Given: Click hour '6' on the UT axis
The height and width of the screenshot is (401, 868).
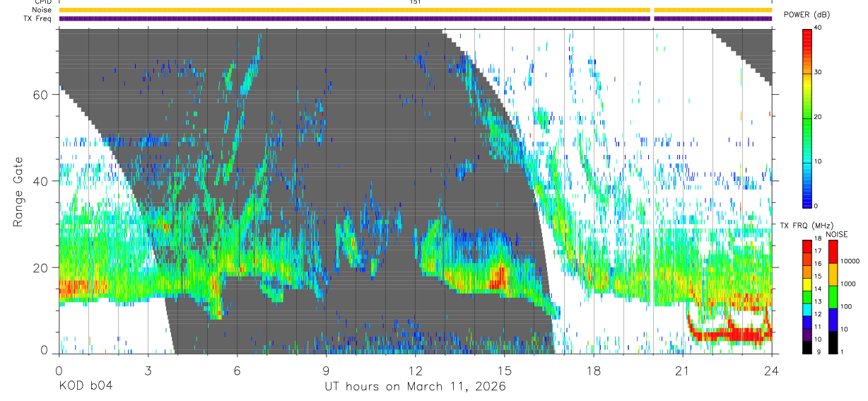Looking at the screenshot, I should (237, 370).
